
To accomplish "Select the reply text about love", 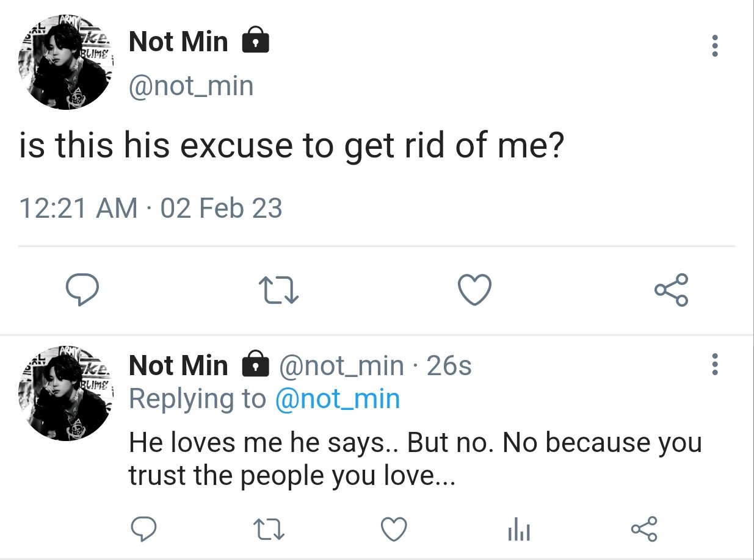I will (415, 459).
